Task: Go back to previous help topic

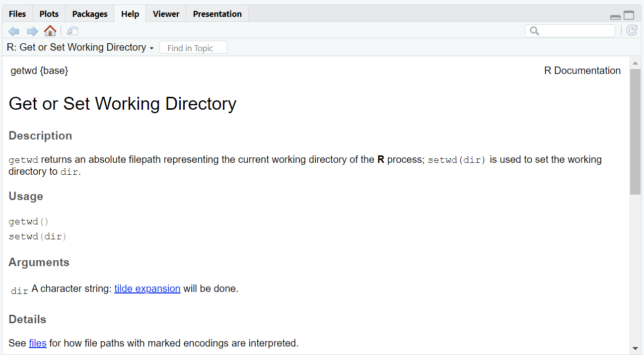Action: point(14,31)
